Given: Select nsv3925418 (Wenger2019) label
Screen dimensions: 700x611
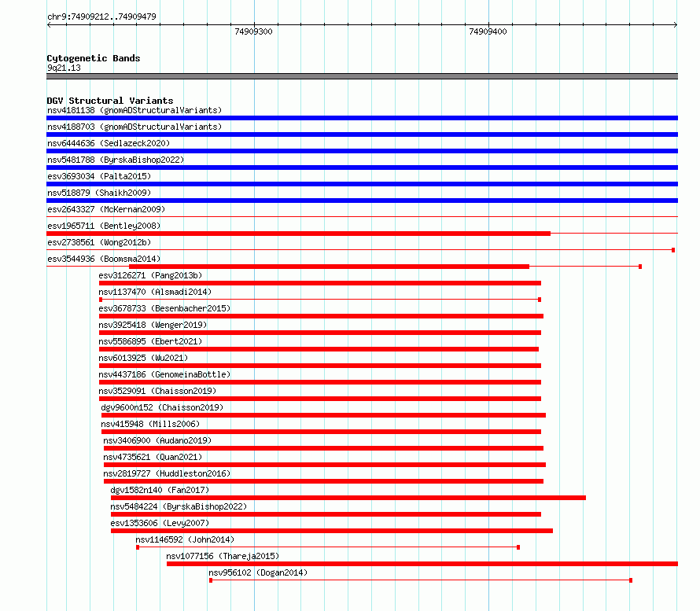Looking at the screenshot, I should (153, 325).
